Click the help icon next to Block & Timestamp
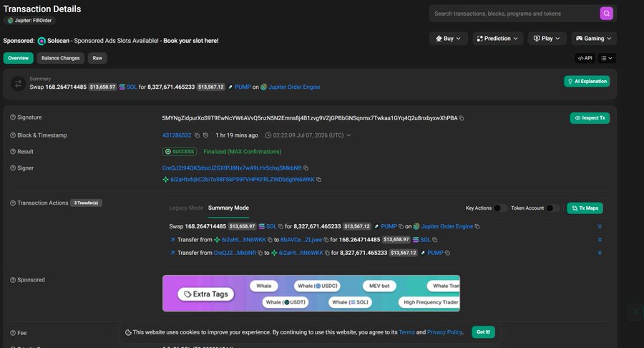Screen dimensions: 644x348 [13, 135]
